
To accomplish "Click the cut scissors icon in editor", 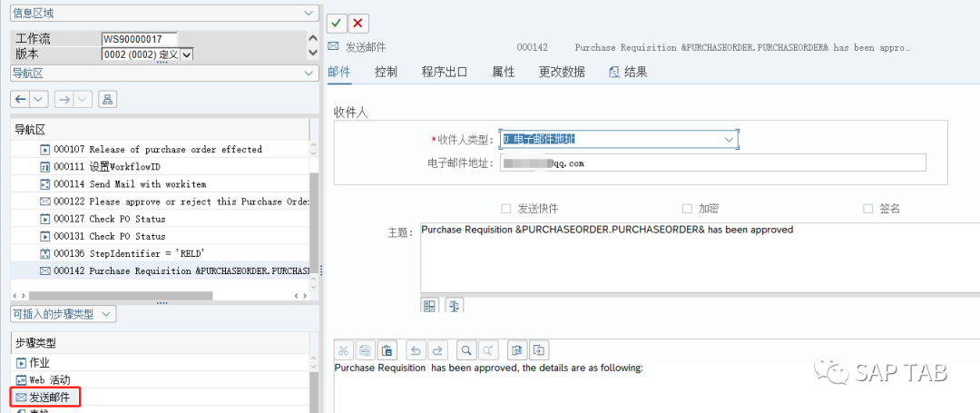I will point(345,349).
